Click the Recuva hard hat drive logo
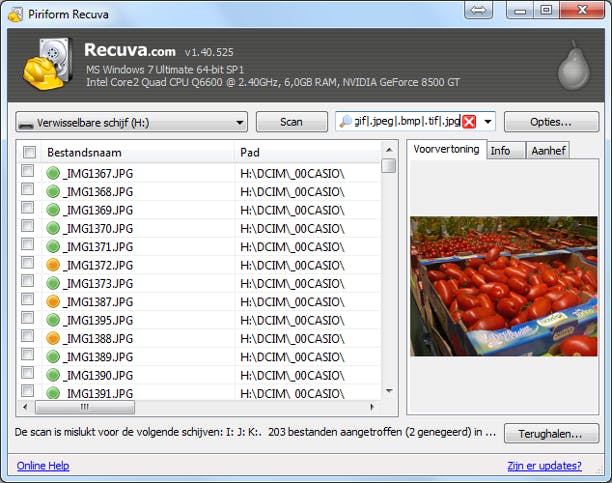 tap(48, 64)
